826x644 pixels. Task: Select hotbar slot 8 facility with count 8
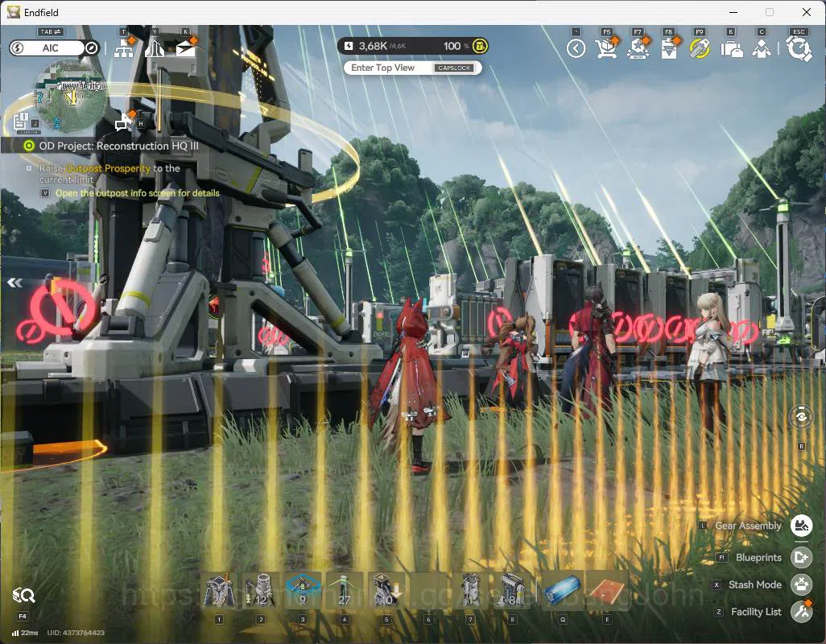click(512, 590)
